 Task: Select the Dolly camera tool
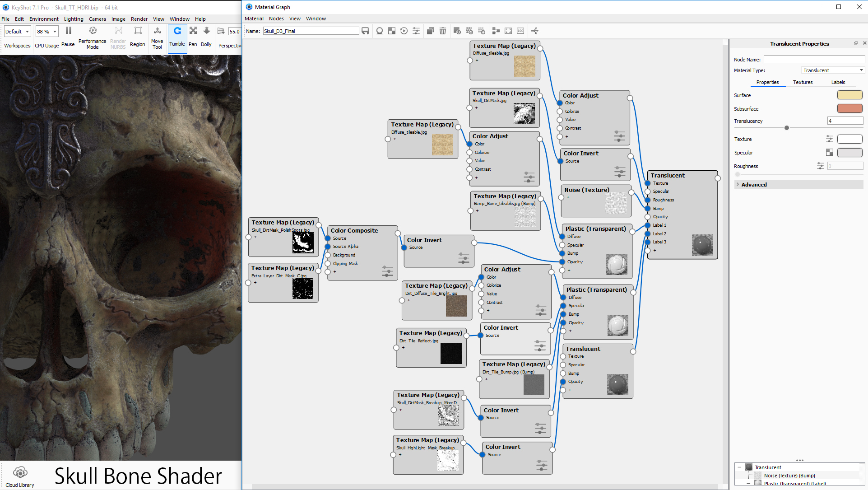pyautogui.click(x=206, y=37)
